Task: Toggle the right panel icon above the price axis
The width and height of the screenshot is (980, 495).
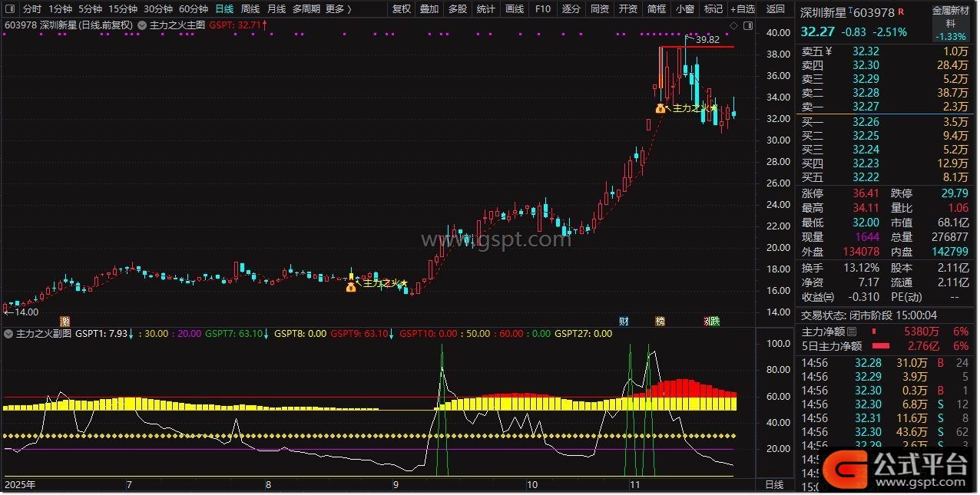Action: pyautogui.click(x=748, y=26)
